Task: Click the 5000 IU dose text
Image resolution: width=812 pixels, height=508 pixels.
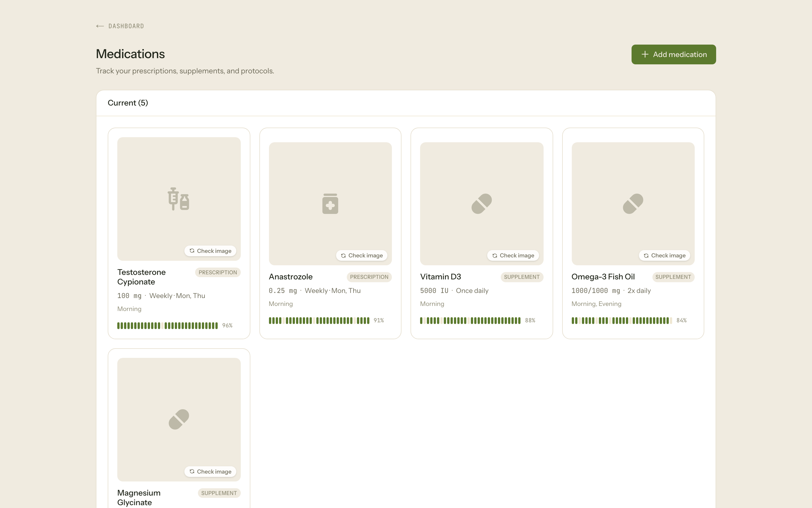Action: click(434, 291)
